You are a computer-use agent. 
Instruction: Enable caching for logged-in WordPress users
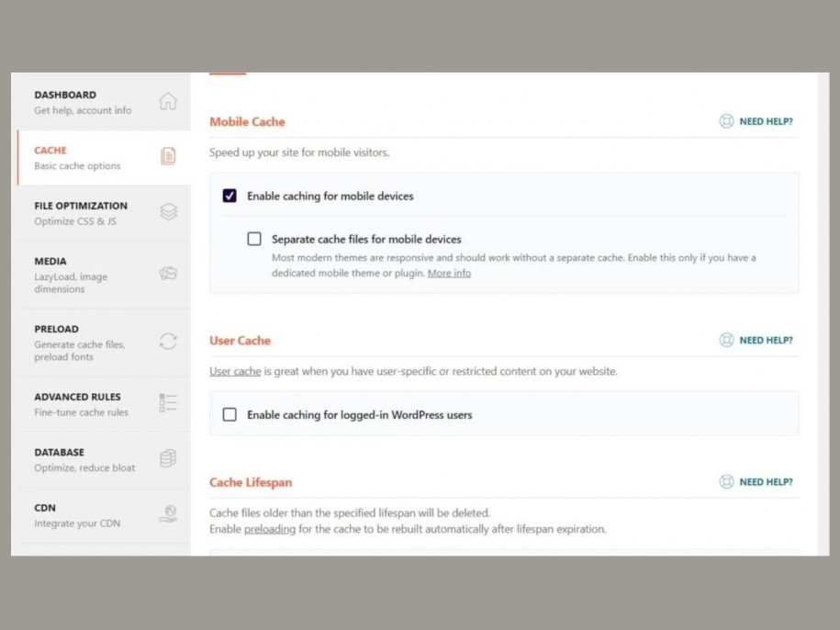tap(229, 414)
